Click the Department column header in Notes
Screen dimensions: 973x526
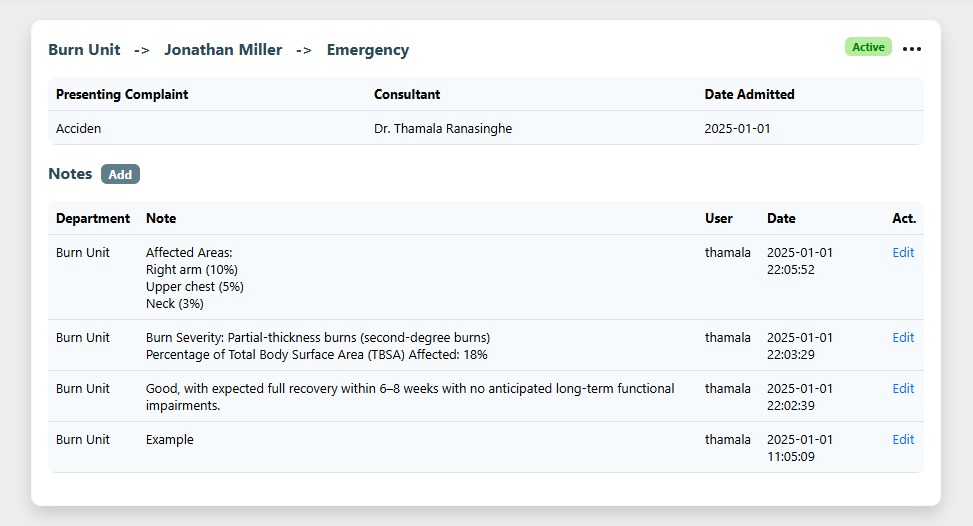coord(93,219)
